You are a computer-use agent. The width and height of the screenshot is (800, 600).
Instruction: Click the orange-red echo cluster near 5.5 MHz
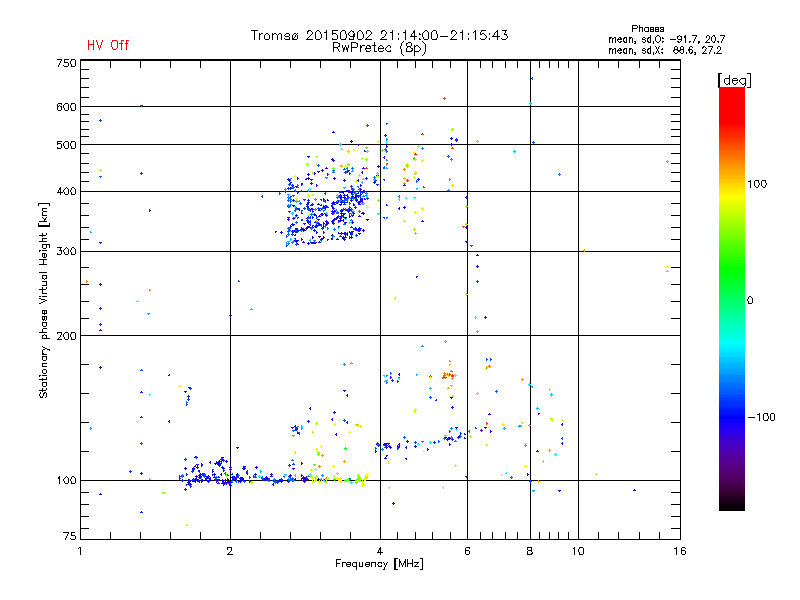[x=448, y=376]
